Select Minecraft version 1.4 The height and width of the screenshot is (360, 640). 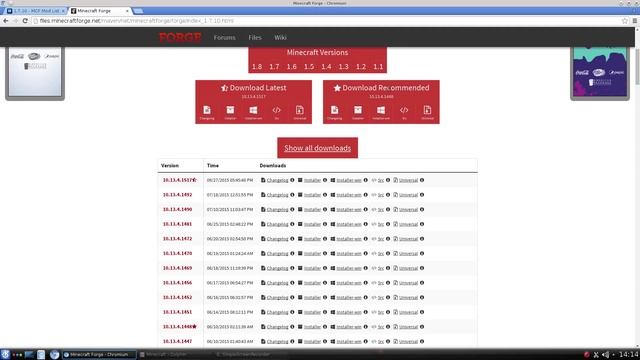(x=326, y=67)
